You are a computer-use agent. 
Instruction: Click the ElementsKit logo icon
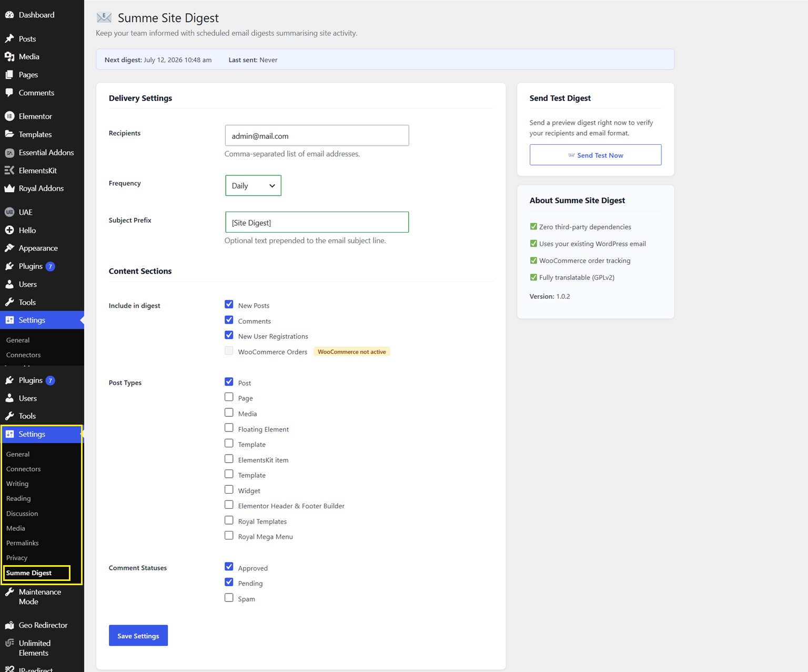click(x=9, y=170)
